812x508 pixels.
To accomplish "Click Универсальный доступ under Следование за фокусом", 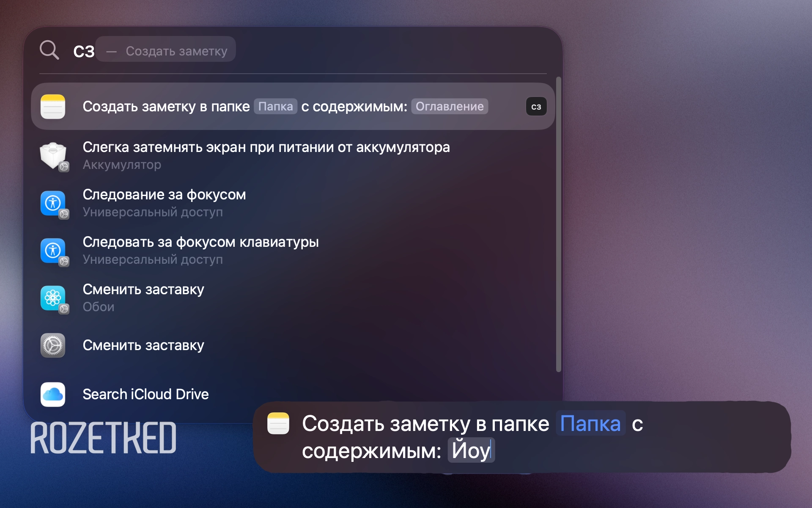I will (153, 212).
